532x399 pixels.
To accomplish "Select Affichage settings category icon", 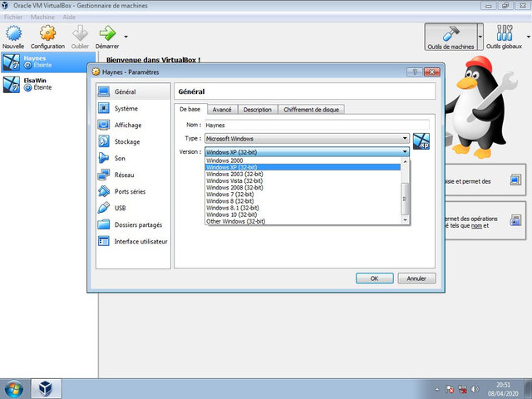I will (x=103, y=125).
